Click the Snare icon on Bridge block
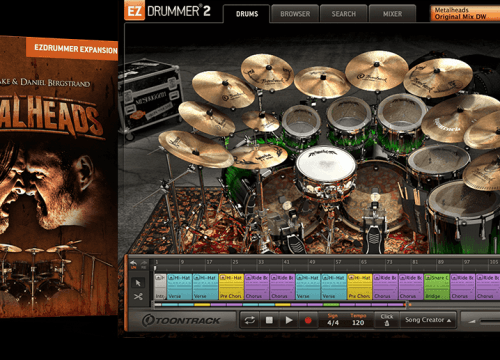Image resolution: width=500 pixels, height=360 pixels. (428, 277)
